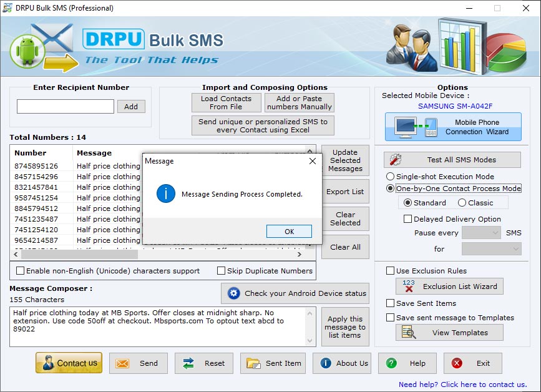
Task: Click the folder icon on Sent Item
Action: (253, 363)
